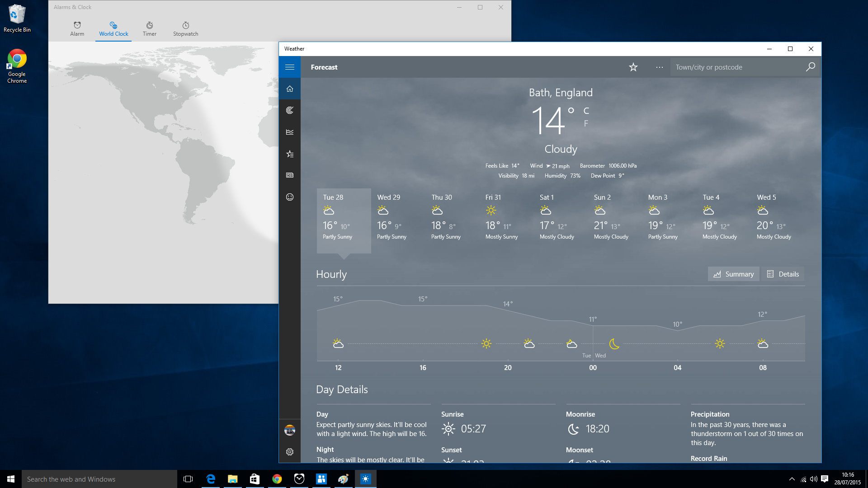Click the maps icon in Weather sidebar
This screenshot has height=488, width=868.
coord(290,110)
